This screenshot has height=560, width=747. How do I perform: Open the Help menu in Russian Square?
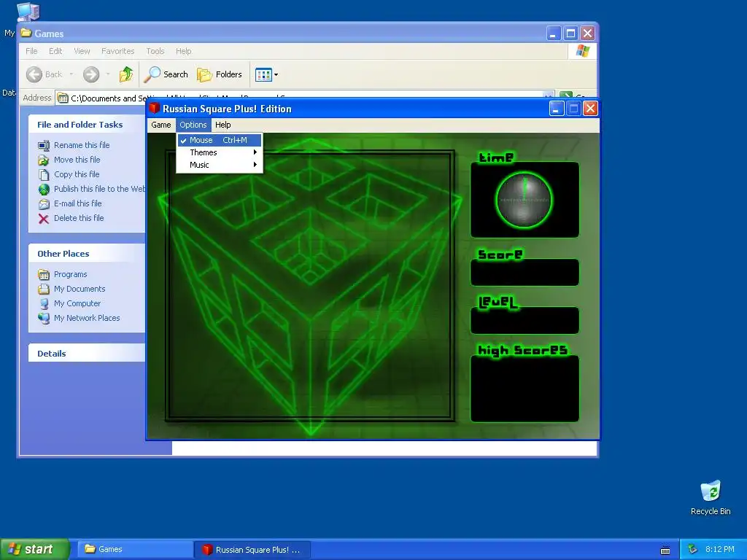pyautogui.click(x=223, y=125)
